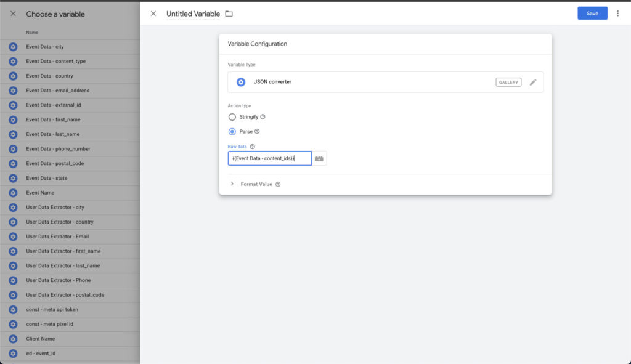Click the insert variable icon beside Raw data
The image size is (631, 364).
[319, 158]
